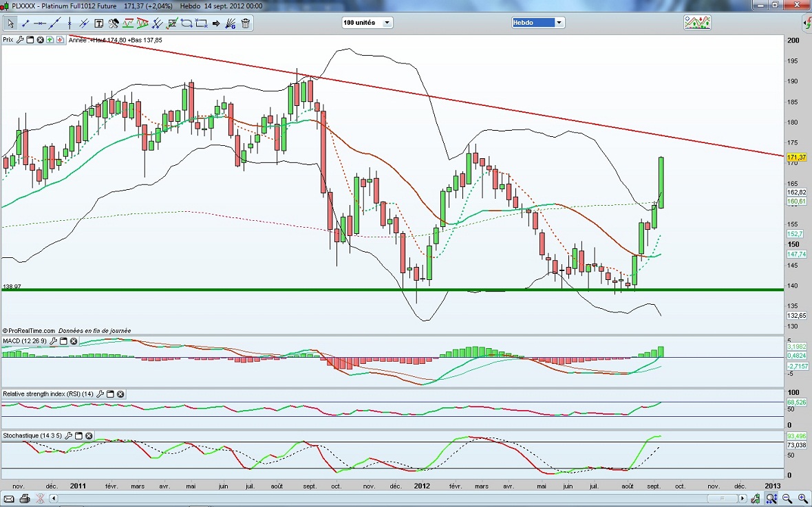Select the Andrews pitchfork lines tool

click(x=158, y=23)
